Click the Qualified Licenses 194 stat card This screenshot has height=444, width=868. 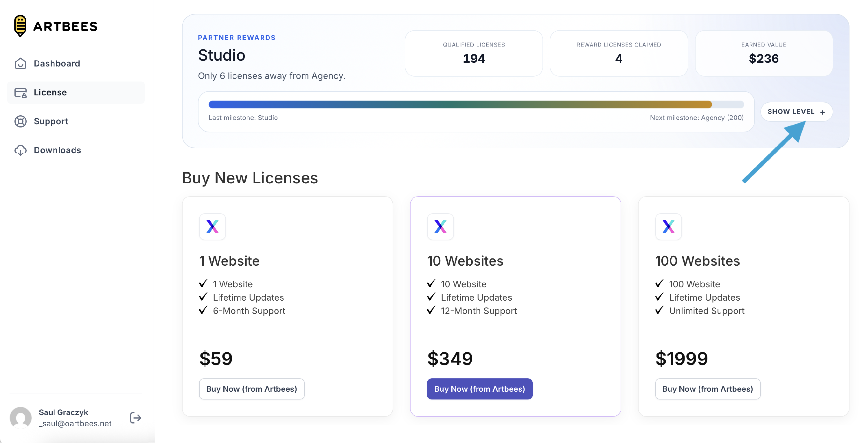pos(473,53)
